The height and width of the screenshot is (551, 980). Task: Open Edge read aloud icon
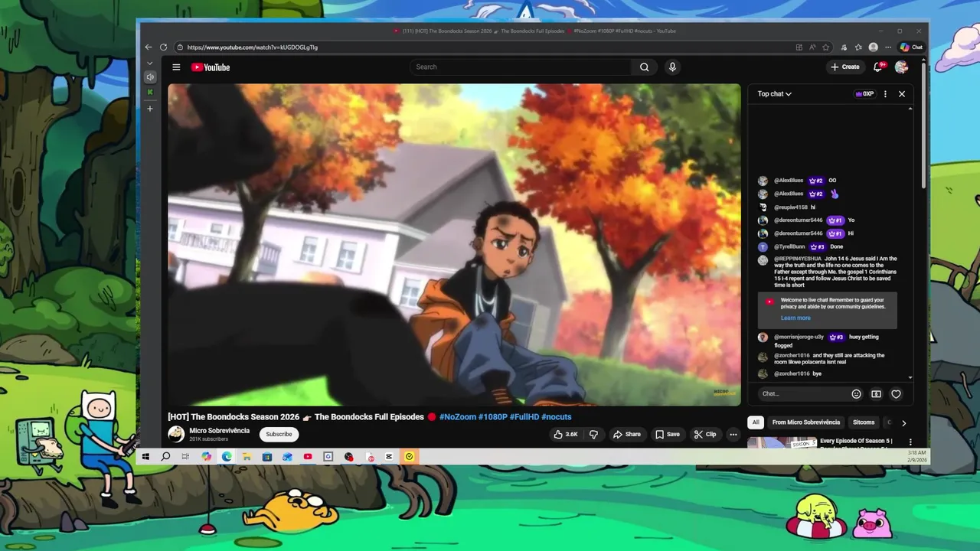812,47
